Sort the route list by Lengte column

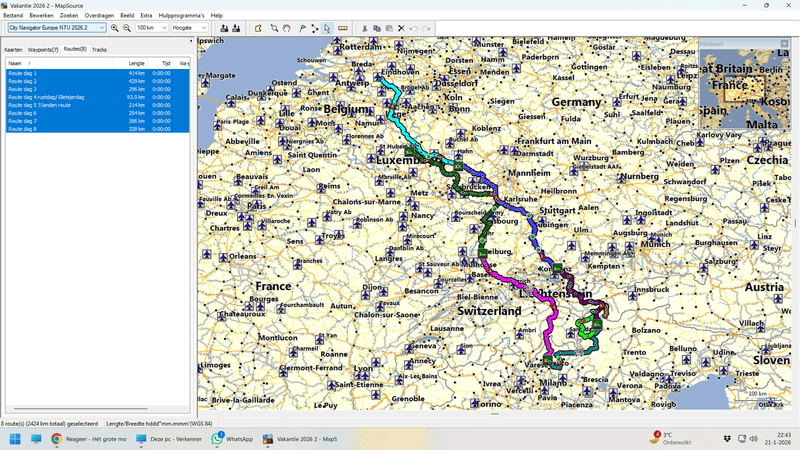136,63
